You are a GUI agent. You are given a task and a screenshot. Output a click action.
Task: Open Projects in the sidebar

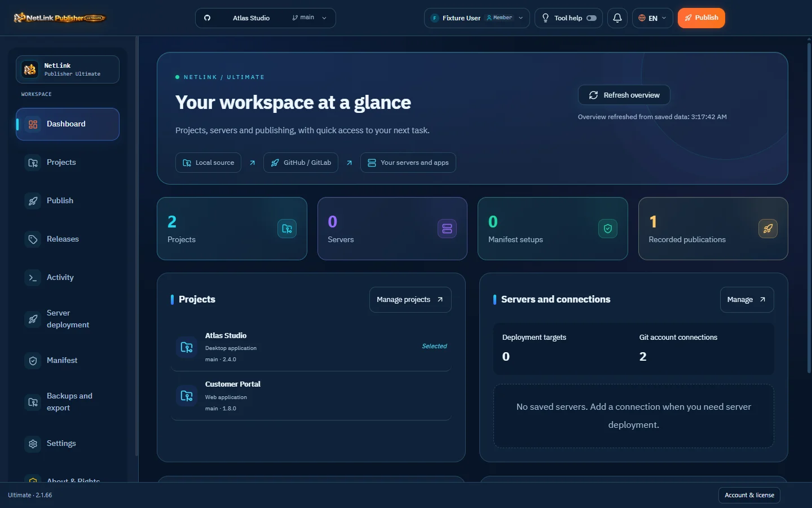click(68, 163)
